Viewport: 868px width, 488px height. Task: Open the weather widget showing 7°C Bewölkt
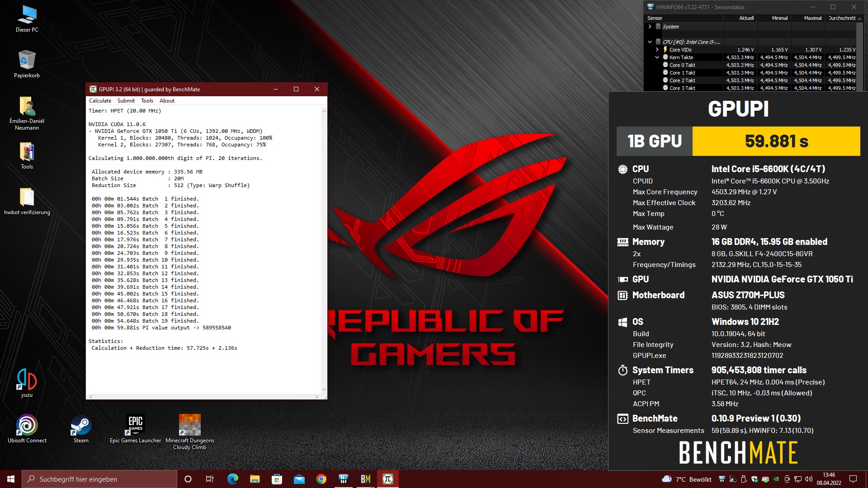point(686,479)
